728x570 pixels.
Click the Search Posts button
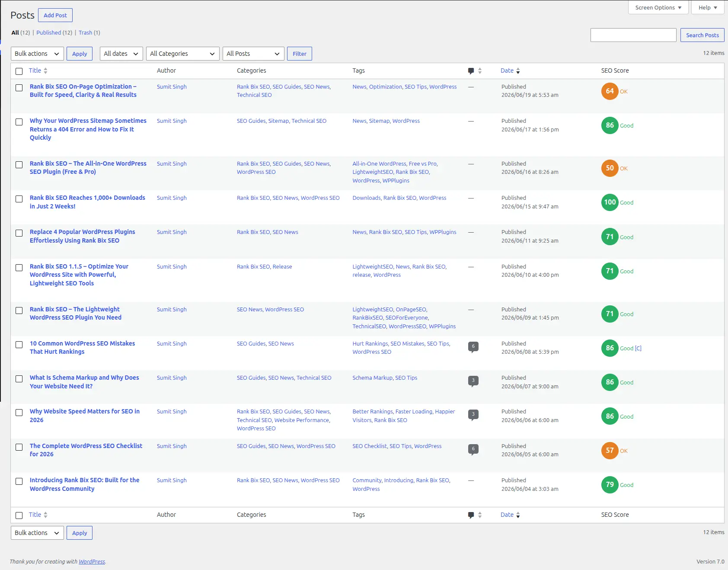(x=702, y=35)
